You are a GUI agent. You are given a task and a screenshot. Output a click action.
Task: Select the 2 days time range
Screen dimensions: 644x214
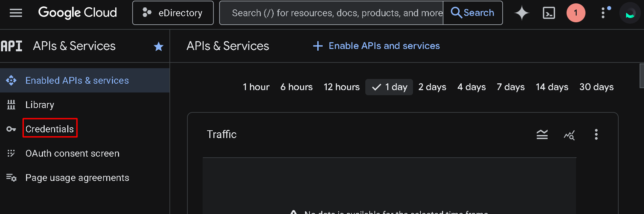[432, 87]
